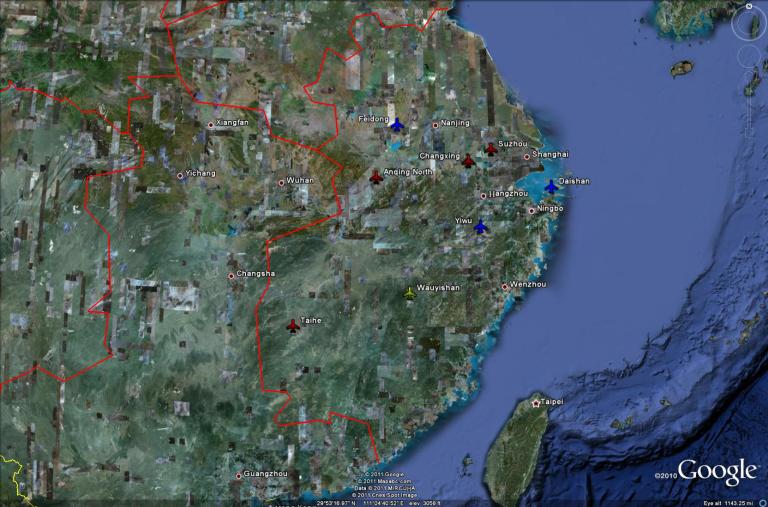Screen dimensions: 768x507
Task: Select the Hangzhou city marker
Action: [x=483, y=196]
